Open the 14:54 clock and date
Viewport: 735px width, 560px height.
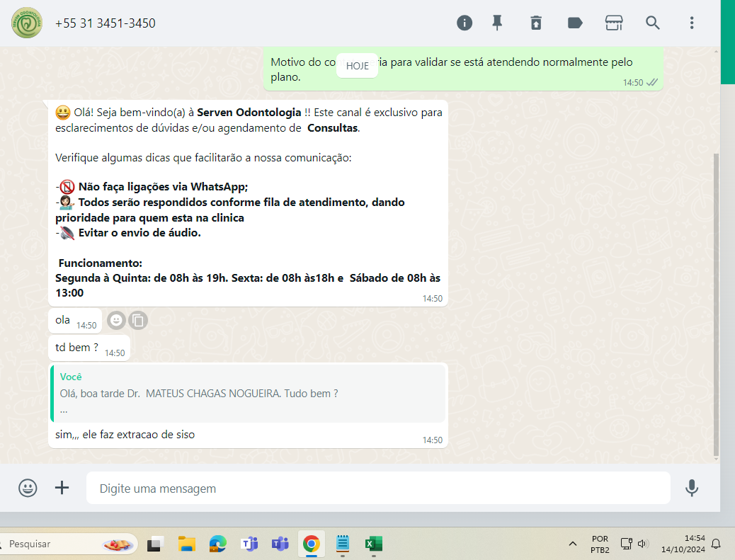683,544
